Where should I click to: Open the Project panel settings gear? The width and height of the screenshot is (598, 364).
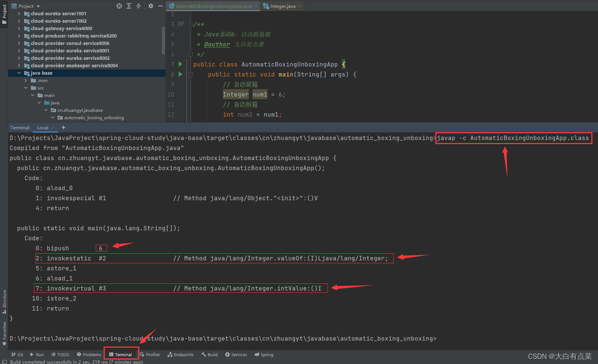pyautogui.click(x=150, y=6)
